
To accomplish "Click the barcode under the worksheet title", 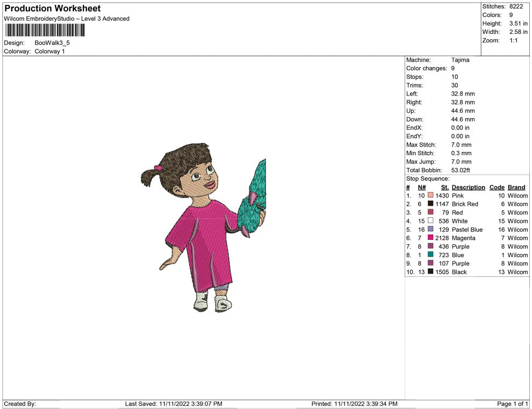I will pos(45,31).
